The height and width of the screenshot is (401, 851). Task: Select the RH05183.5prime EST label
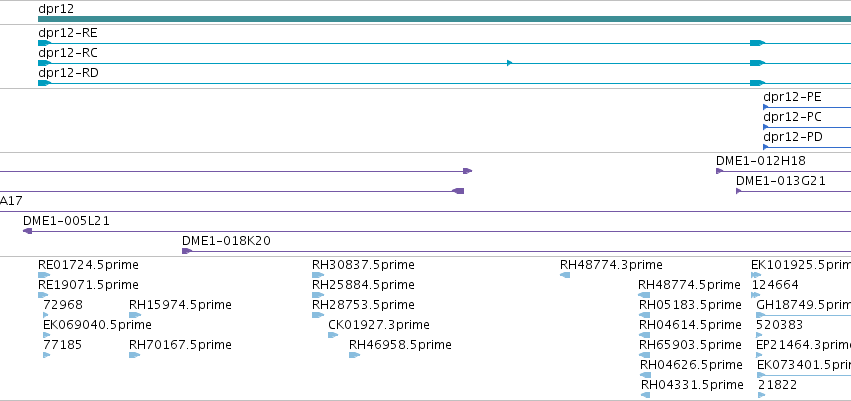tap(690, 304)
